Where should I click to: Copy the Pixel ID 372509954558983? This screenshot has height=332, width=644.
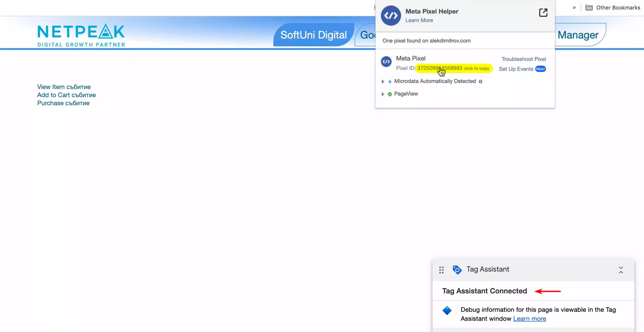click(x=454, y=68)
